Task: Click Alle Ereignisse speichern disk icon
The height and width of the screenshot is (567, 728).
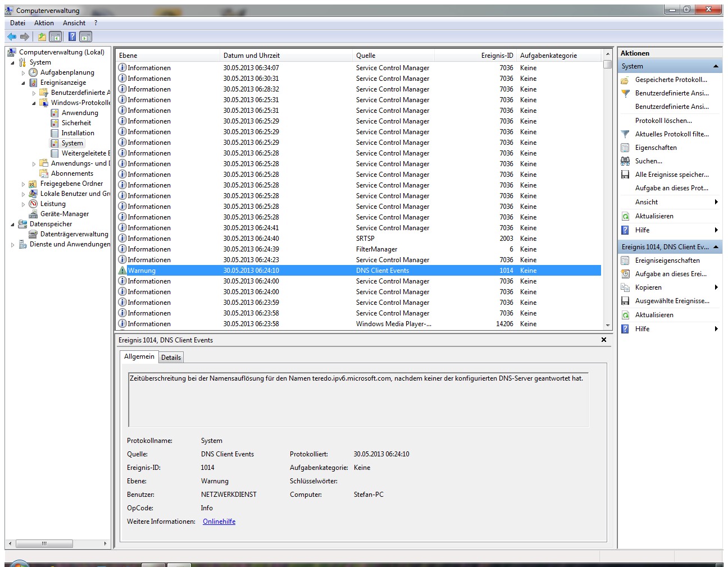Action: (x=625, y=175)
